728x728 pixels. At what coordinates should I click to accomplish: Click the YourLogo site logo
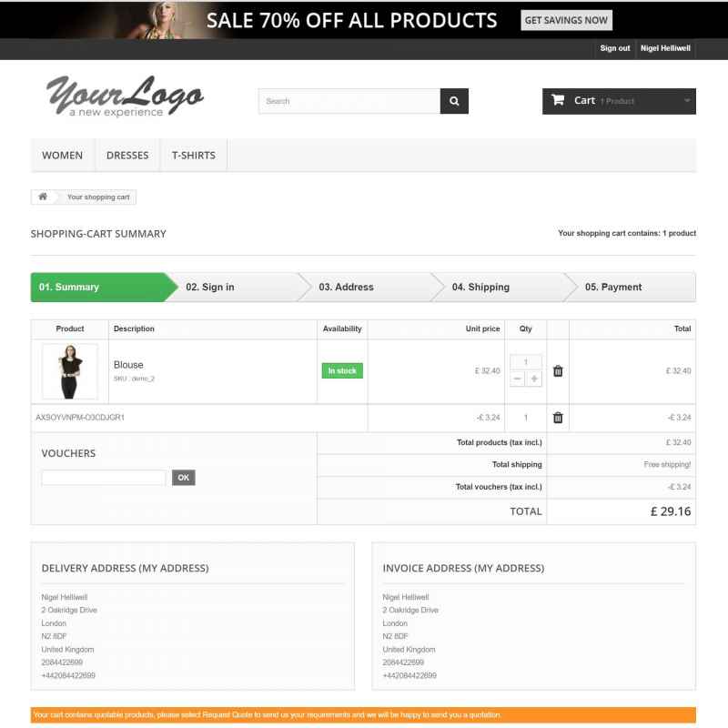[x=125, y=96]
